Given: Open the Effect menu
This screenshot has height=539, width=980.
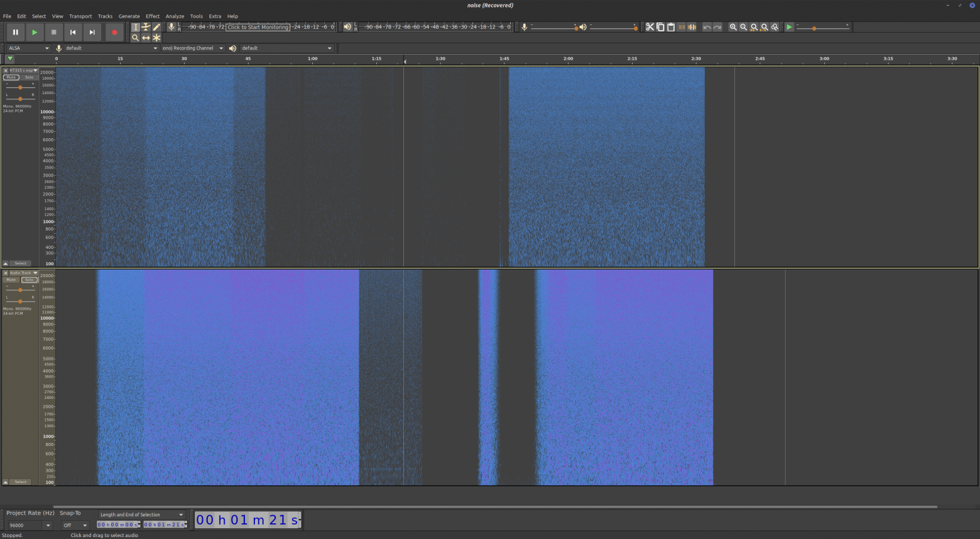Looking at the screenshot, I should [153, 16].
